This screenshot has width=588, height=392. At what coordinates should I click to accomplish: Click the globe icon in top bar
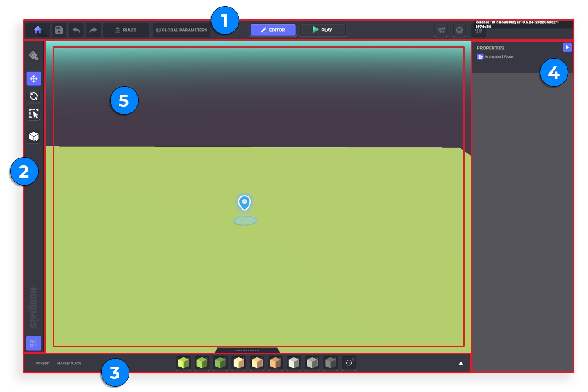459,30
